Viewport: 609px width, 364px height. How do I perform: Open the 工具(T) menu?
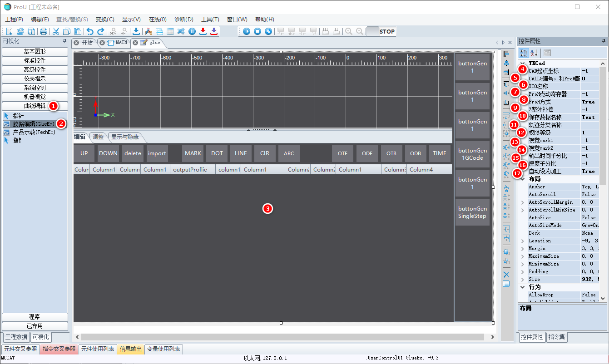pyautogui.click(x=210, y=20)
